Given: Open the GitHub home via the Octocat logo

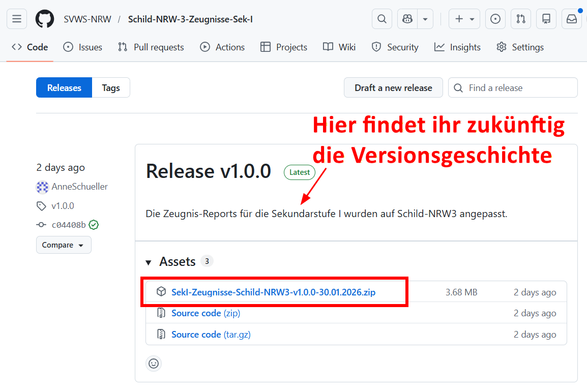Looking at the screenshot, I should [45, 19].
